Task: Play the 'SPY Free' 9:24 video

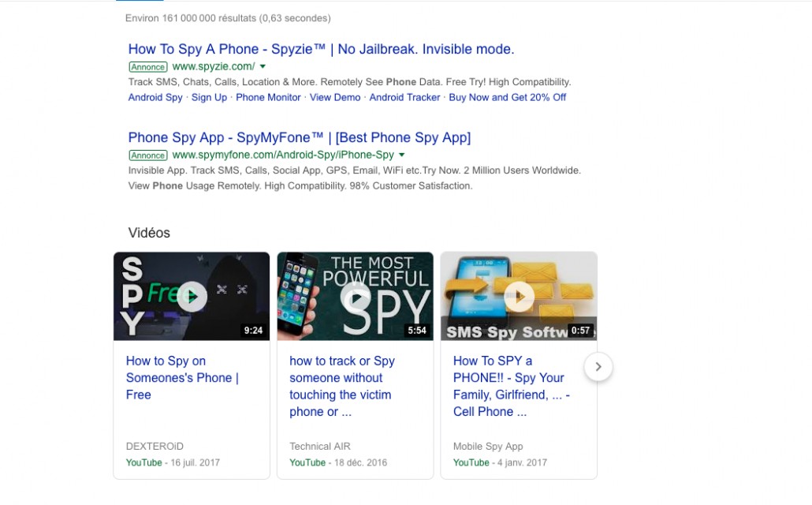Action: (x=192, y=297)
